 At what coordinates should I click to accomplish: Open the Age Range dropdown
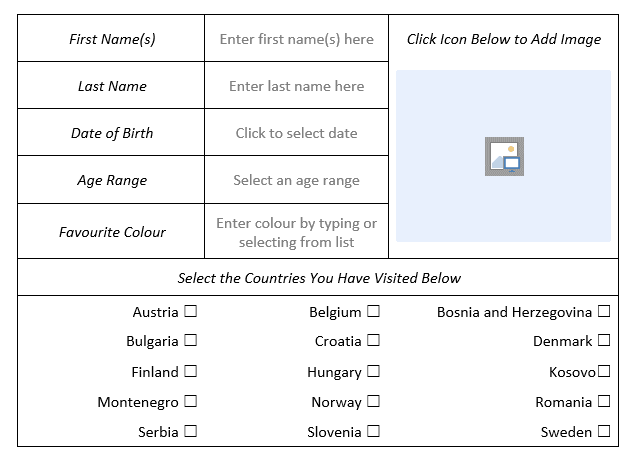pyautogui.click(x=296, y=180)
